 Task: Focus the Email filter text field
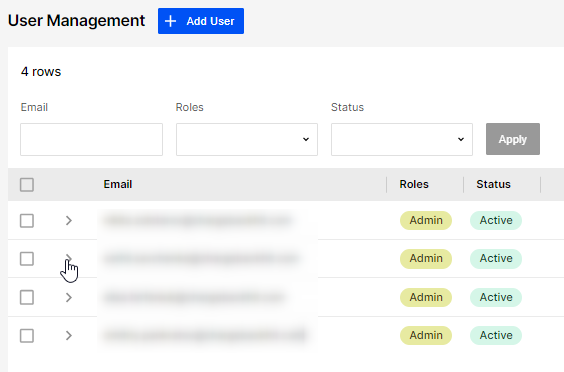[91, 140]
